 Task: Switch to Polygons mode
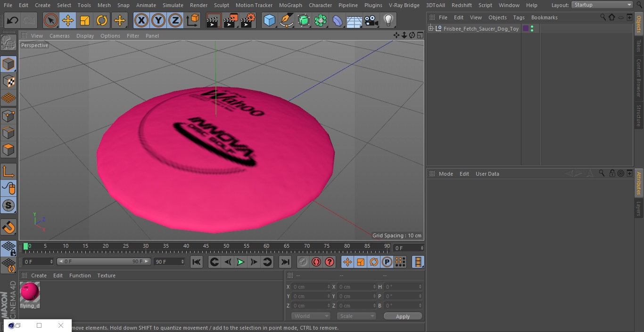pos(8,150)
